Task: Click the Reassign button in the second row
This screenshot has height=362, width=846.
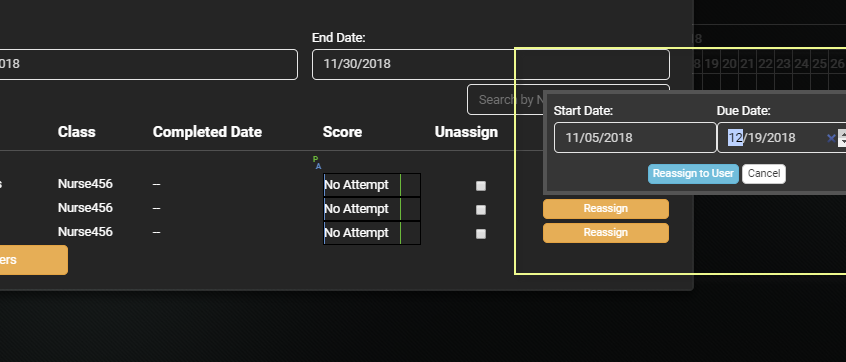Action: tap(605, 209)
